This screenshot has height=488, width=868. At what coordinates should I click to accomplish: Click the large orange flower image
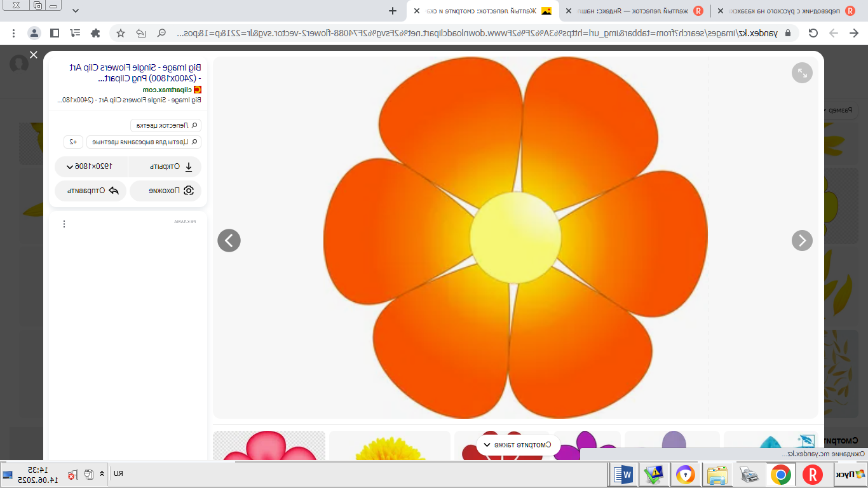[515, 237]
